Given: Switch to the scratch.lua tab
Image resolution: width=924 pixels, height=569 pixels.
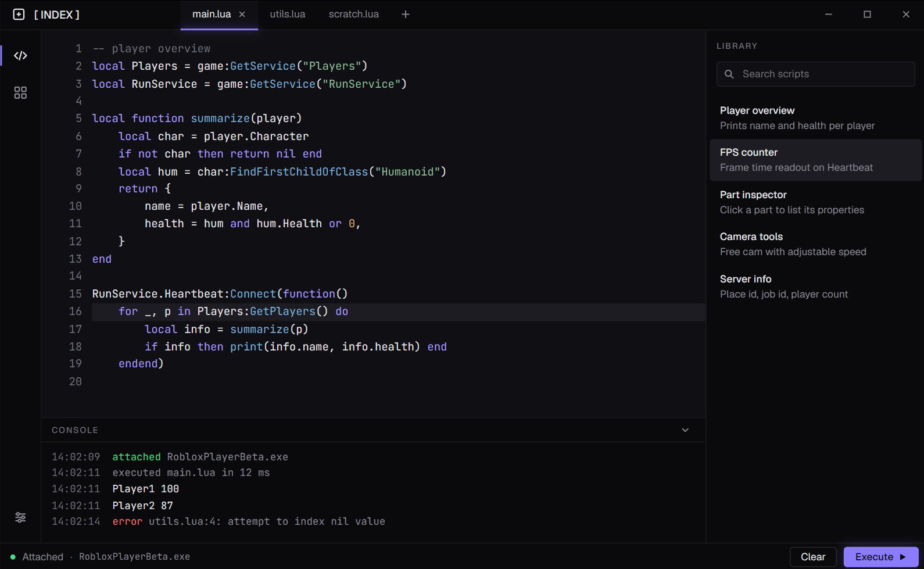Looking at the screenshot, I should coord(354,15).
